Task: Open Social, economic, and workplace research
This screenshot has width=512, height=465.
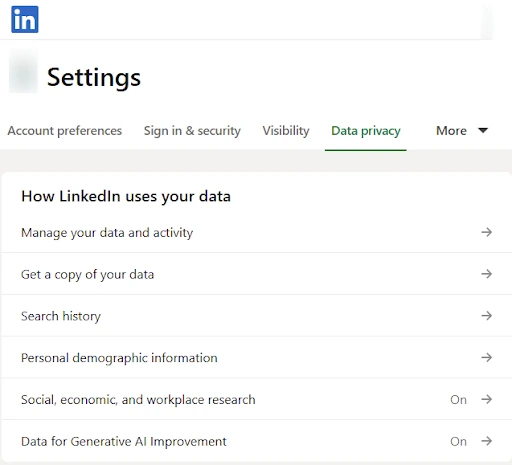Action: click(x=257, y=399)
